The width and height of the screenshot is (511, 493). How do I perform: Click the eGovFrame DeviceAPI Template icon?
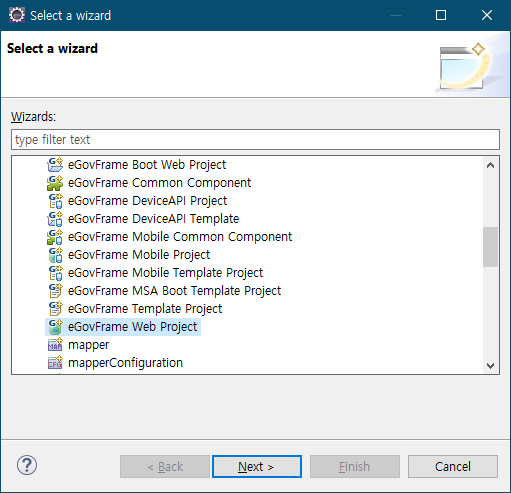55,219
